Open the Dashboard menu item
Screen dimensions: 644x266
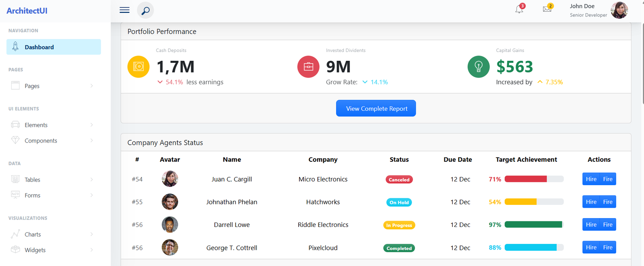(54, 47)
